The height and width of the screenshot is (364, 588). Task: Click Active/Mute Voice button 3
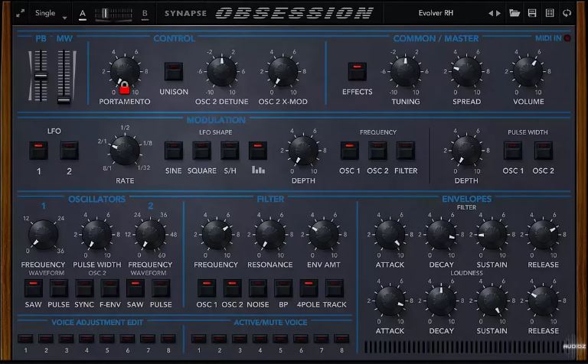pyautogui.click(x=239, y=339)
